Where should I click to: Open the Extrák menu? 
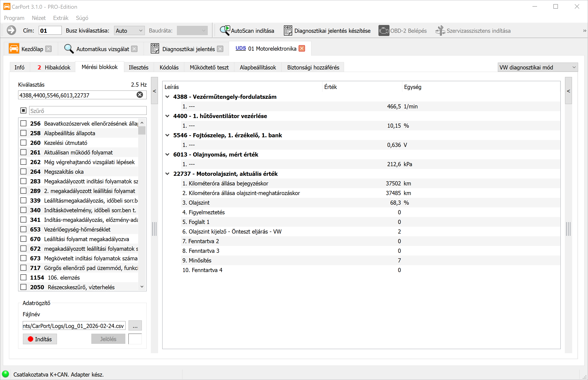(x=61, y=18)
